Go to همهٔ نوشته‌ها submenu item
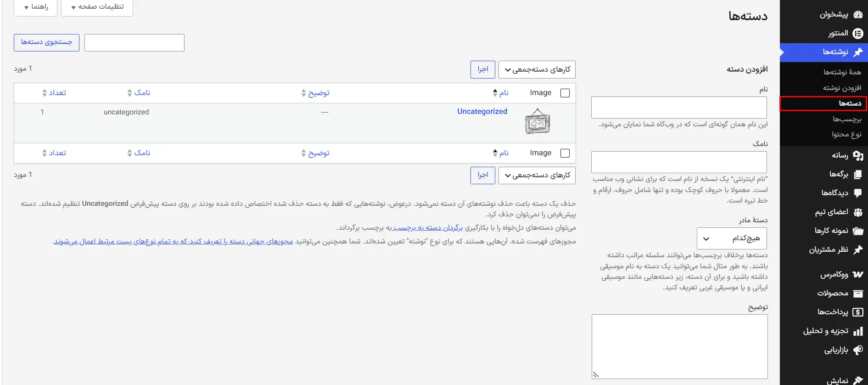Image resolution: width=868 pixels, height=385 pixels. pyautogui.click(x=842, y=72)
